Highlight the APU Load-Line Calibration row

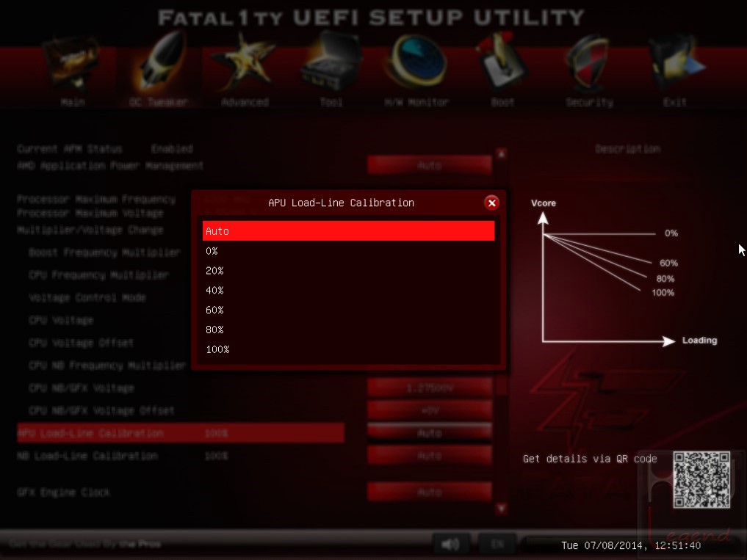pyautogui.click(x=181, y=433)
